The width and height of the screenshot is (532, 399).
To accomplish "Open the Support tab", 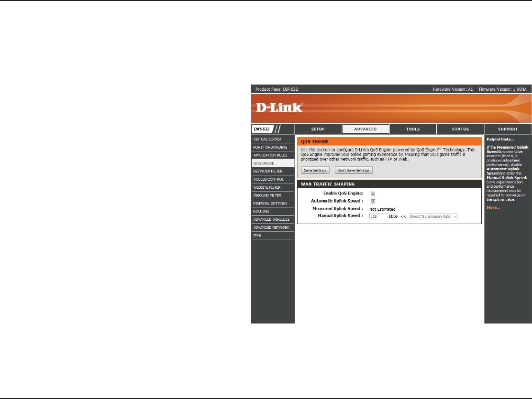I will tap(508, 129).
